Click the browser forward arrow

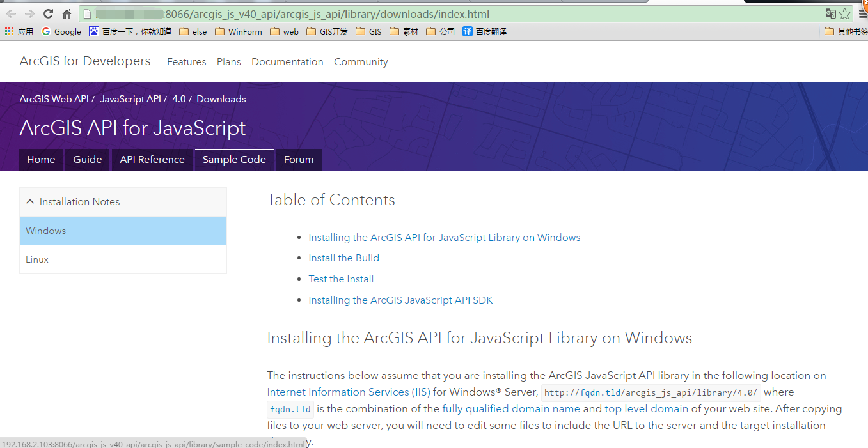(29, 13)
